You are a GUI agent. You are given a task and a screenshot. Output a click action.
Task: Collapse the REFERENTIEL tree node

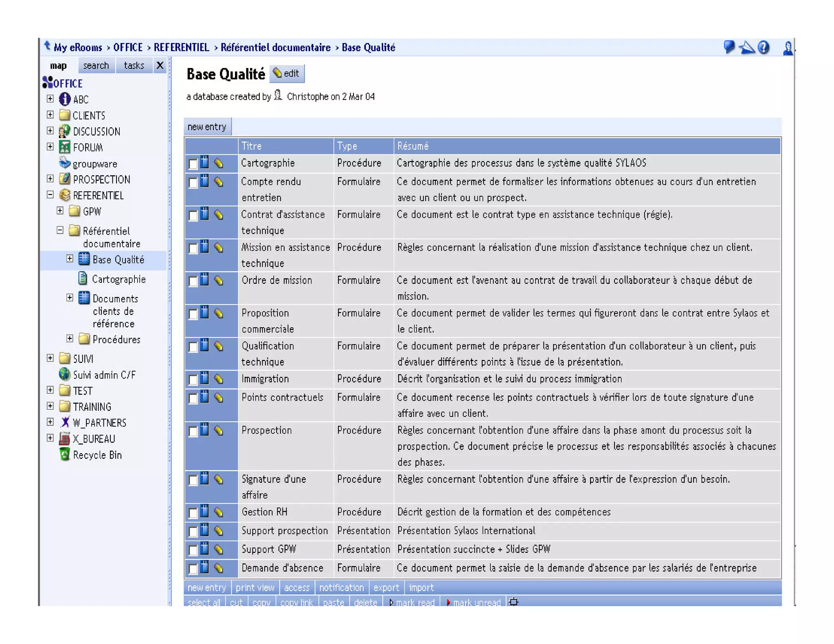50,195
